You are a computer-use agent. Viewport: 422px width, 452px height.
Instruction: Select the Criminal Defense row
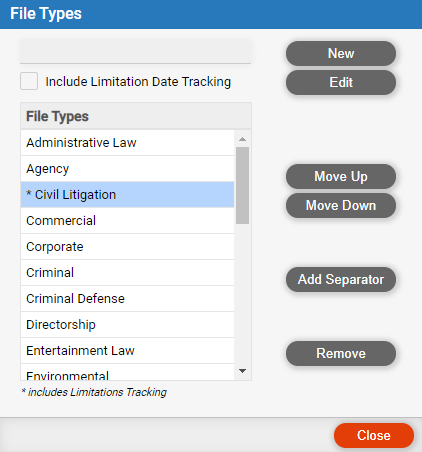point(127,299)
